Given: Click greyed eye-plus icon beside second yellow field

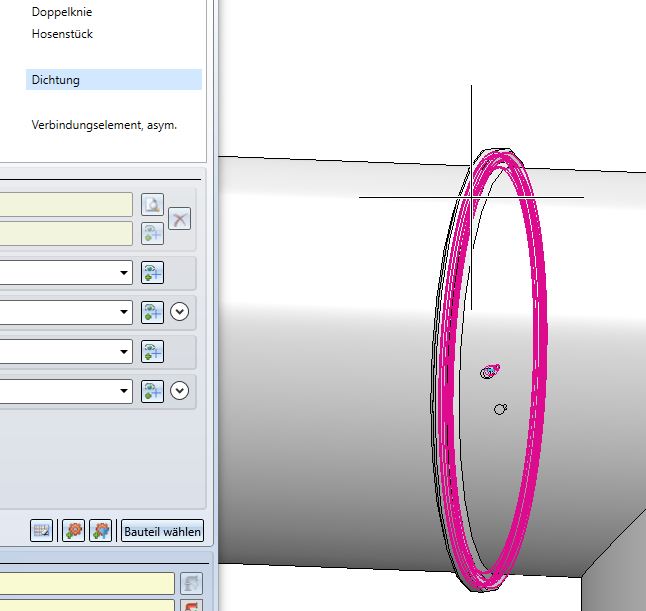Looking at the screenshot, I should click(152, 234).
